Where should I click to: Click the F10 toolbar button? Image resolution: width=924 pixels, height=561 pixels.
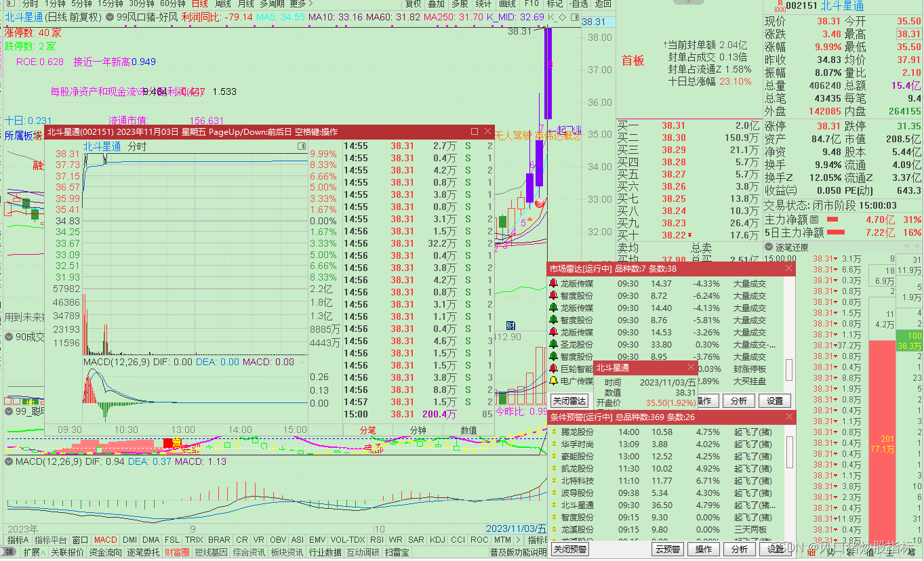[531, 4]
